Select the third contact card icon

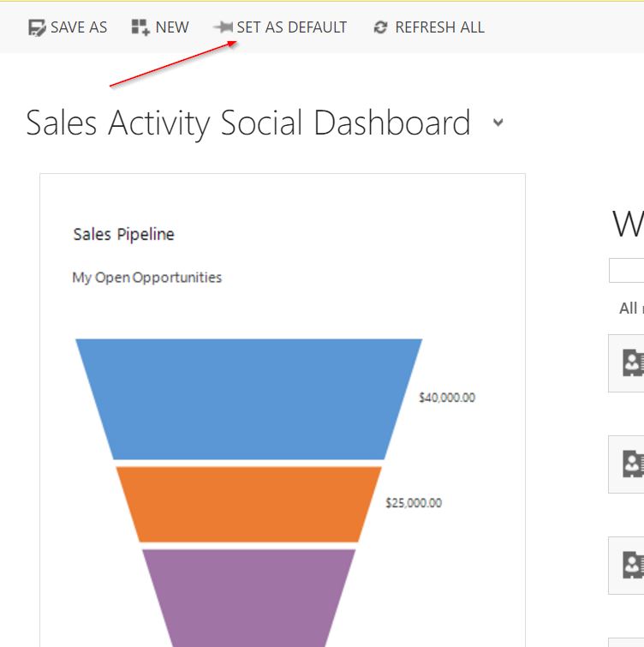pyautogui.click(x=632, y=566)
